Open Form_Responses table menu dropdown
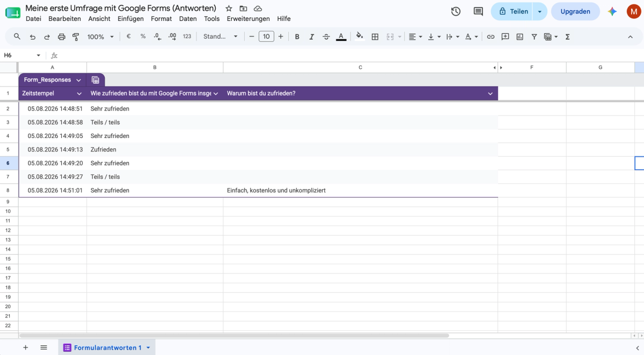 point(79,80)
